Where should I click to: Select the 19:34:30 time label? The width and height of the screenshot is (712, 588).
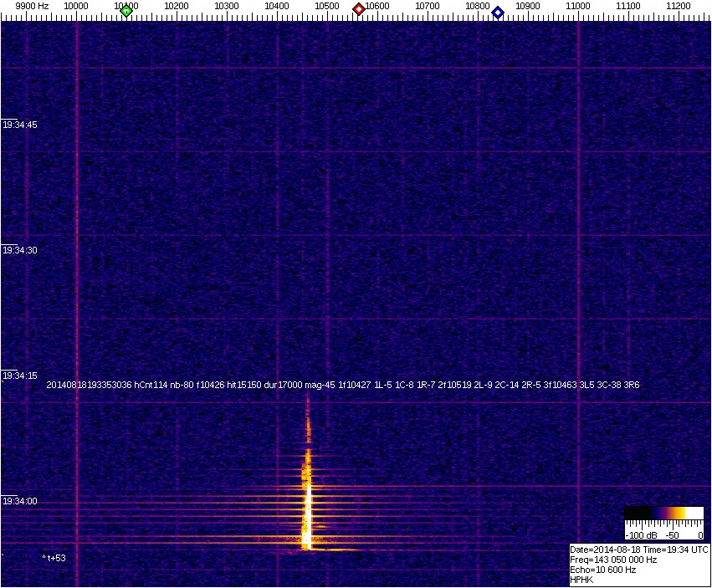[20, 250]
